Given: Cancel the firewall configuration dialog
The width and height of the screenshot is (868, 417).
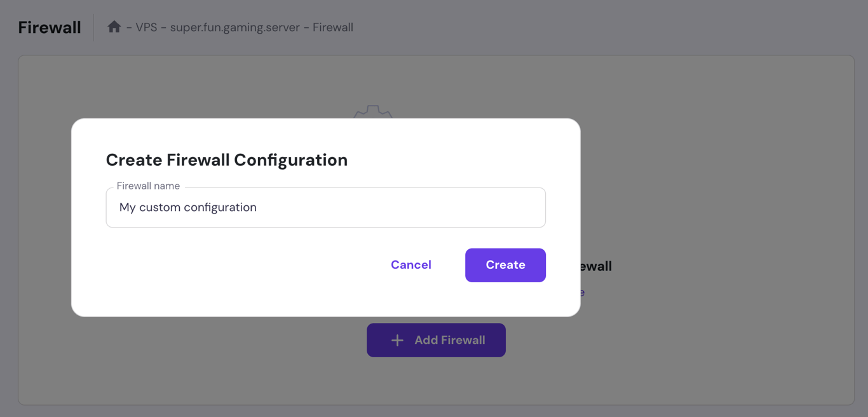Looking at the screenshot, I should coord(410,265).
